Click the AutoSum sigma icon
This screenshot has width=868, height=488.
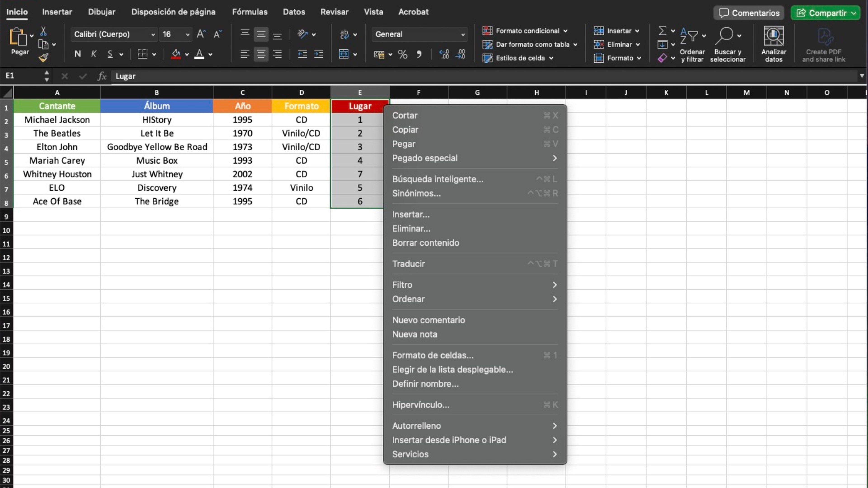pyautogui.click(x=662, y=31)
